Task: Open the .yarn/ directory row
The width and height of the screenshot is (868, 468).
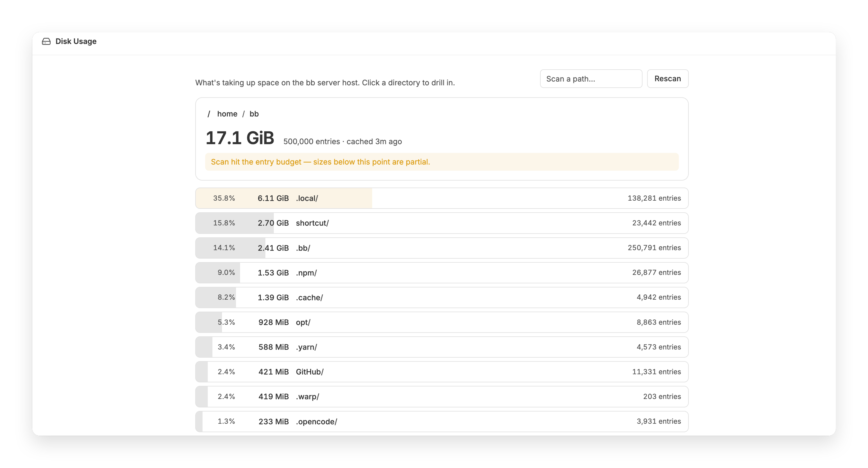Action: pyautogui.click(x=442, y=347)
